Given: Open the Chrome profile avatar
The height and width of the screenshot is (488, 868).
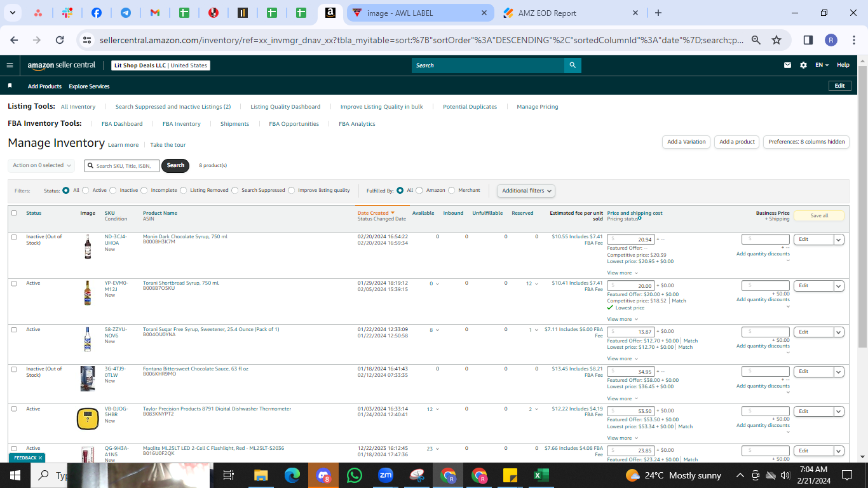Looking at the screenshot, I should (x=831, y=40).
